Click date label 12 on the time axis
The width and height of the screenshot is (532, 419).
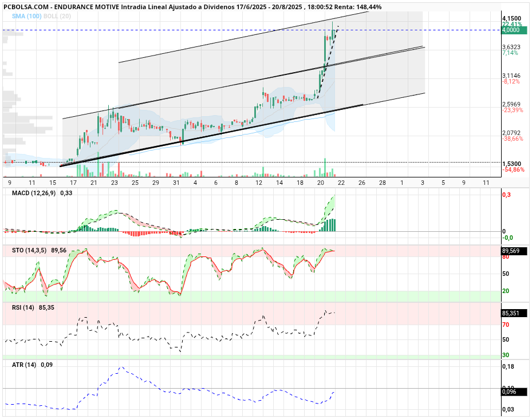pyautogui.click(x=259, y=183)
